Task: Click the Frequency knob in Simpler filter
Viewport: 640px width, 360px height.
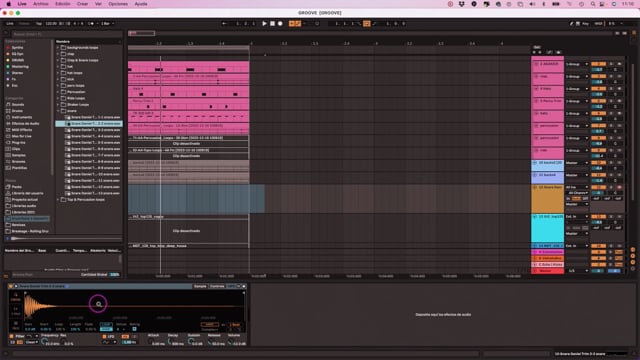Action: 44,342
